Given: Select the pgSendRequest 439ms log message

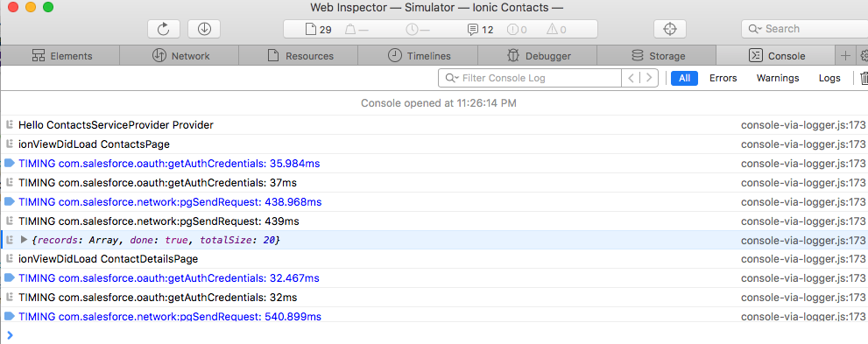Looking at the screenshot, I should click(159, 221).
